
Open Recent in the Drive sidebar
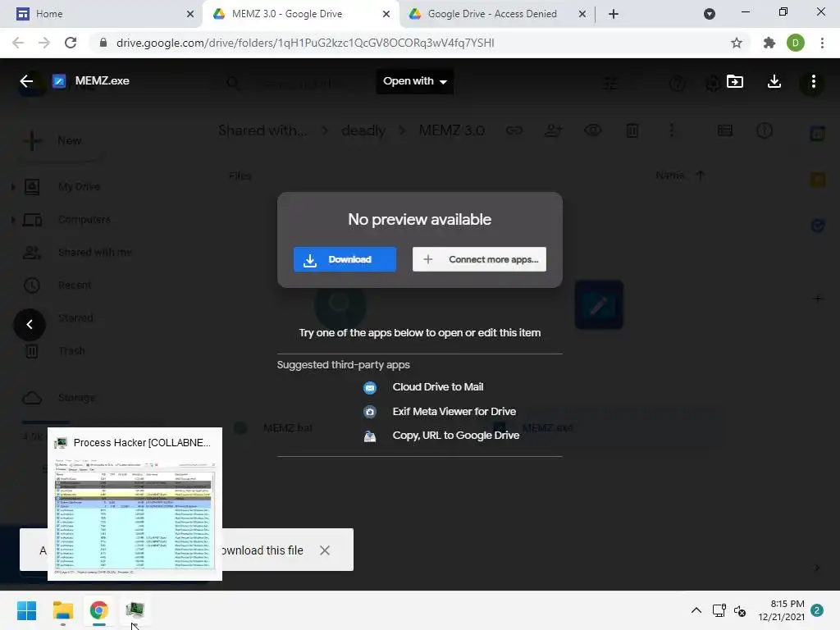(x=75, y=285)
